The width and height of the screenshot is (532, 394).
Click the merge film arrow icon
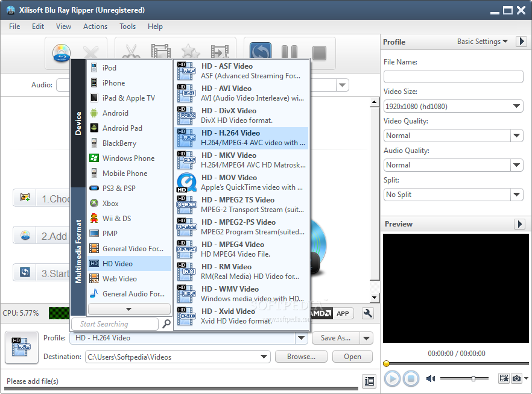point(220,52)
